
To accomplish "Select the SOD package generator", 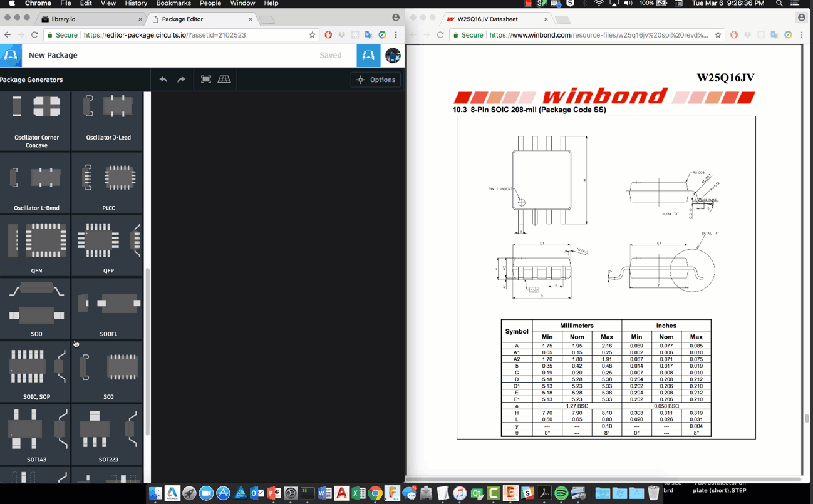I will point(36,309).
